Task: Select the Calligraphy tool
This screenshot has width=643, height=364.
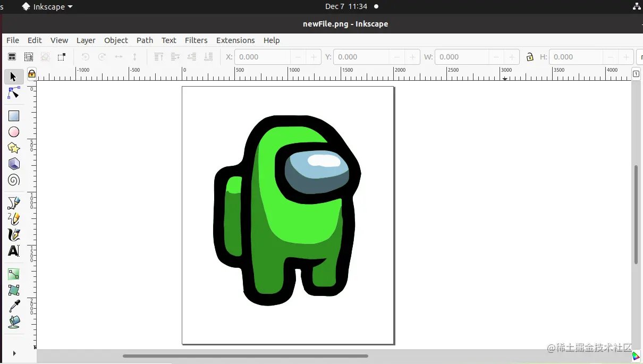Action: tap(14, 234)
